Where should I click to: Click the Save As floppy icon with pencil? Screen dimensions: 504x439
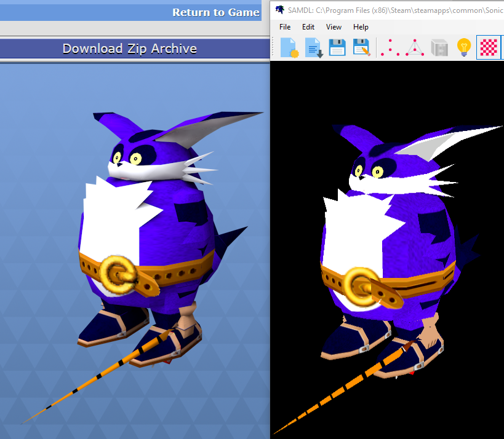(362, 47)
